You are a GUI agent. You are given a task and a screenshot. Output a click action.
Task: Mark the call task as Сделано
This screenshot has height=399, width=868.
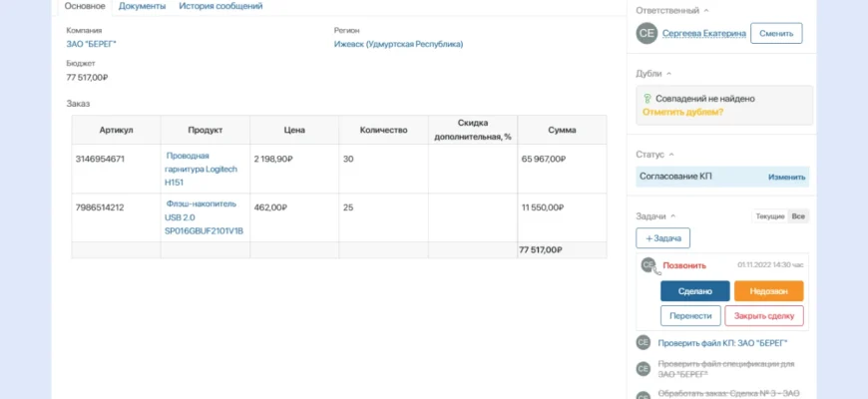click(694, 291)
